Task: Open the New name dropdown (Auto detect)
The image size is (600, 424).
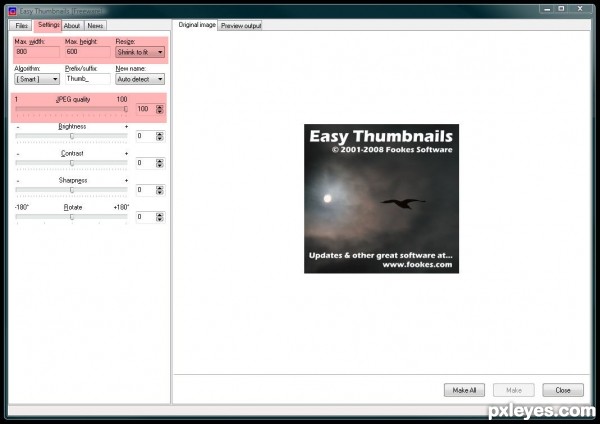Action: pos(140,79)
